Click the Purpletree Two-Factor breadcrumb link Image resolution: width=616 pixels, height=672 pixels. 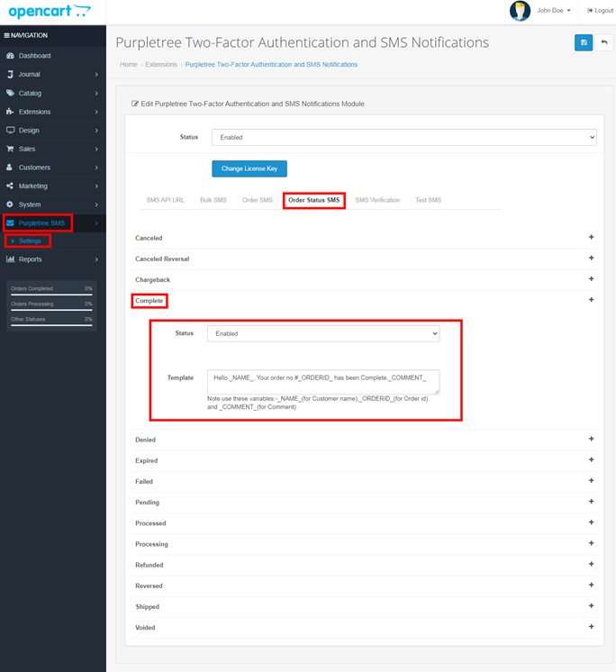point(271,64)
